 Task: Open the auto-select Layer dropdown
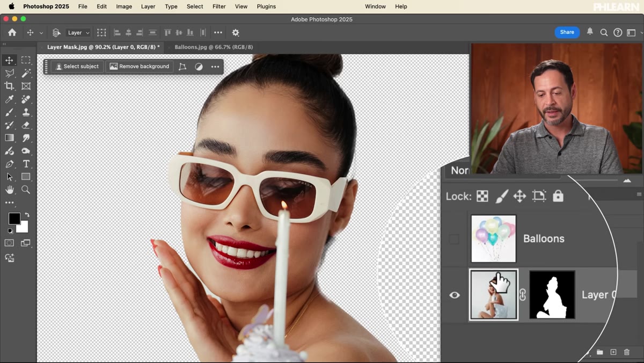point(78,33)
